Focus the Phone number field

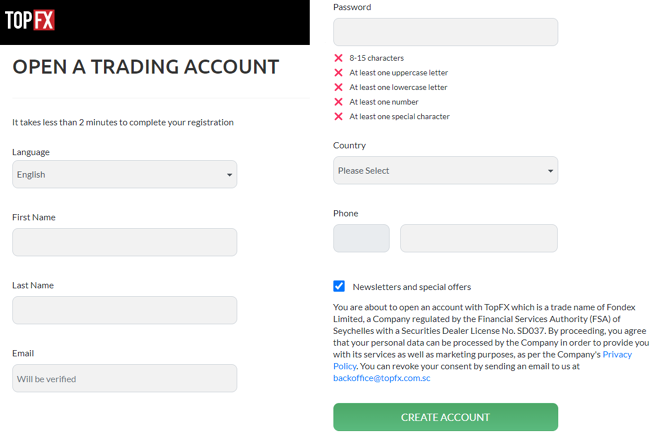click(478, 238)
